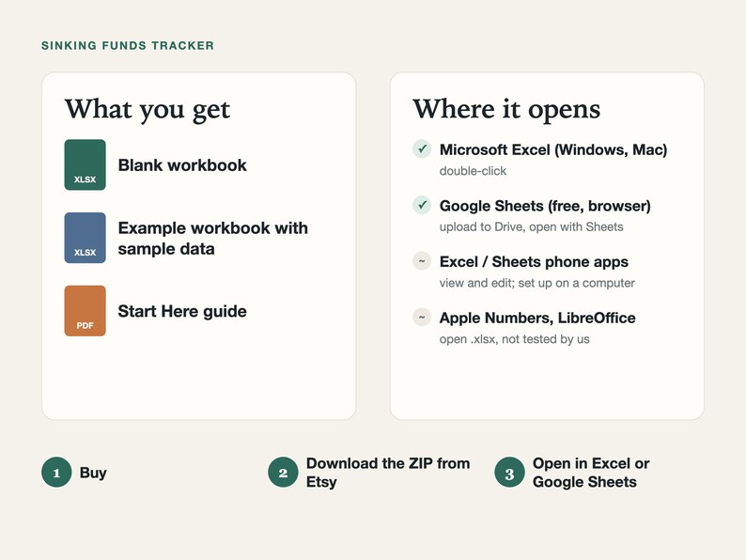Click the step 1 circle next to Buy
The width and height of the screenshot is (746, 560).
pos(56,473)
